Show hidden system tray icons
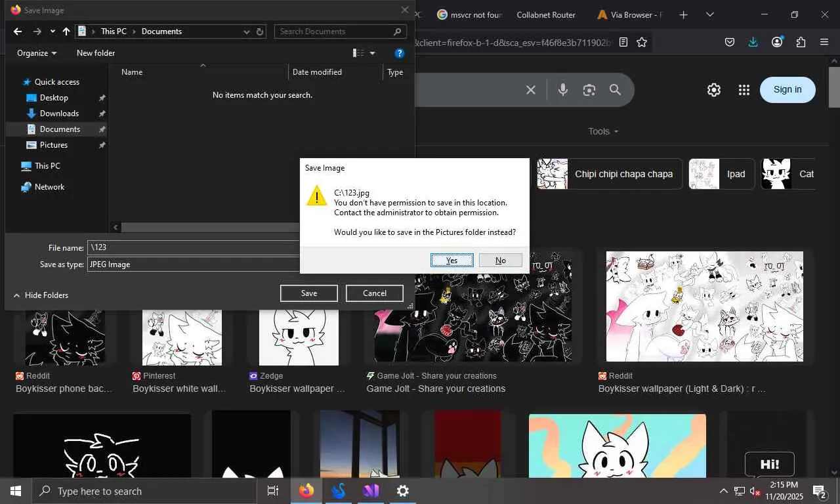Viewport: 840px width, 504px height. pyautogui.click(x=723, y=491)
